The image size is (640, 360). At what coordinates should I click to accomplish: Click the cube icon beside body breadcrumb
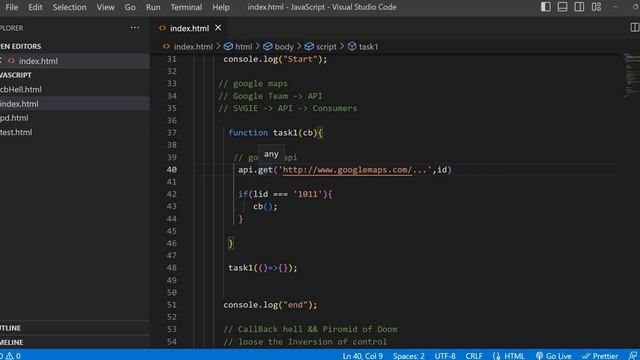(268, 47)
